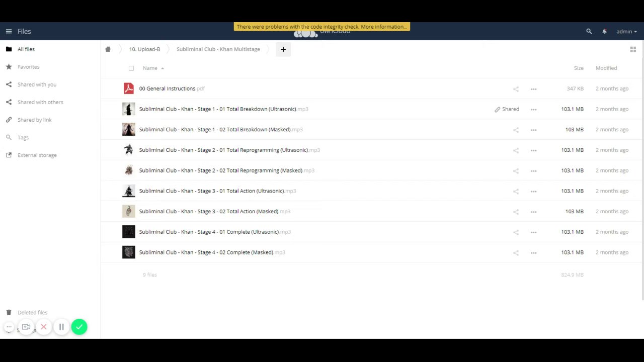Click thumbnail of Stage 4 Complete (Ultrasonic)
644x362 pixels.
(x=129, y=232)
